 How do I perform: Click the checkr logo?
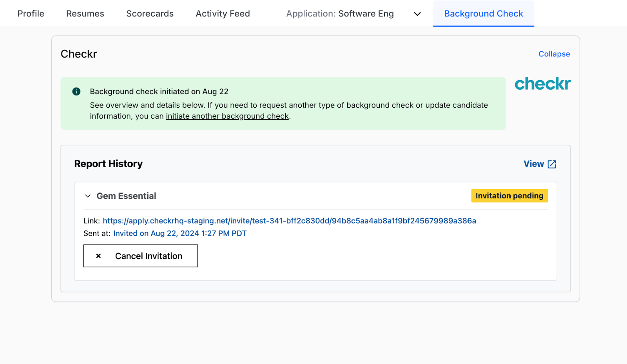[543, 83]
